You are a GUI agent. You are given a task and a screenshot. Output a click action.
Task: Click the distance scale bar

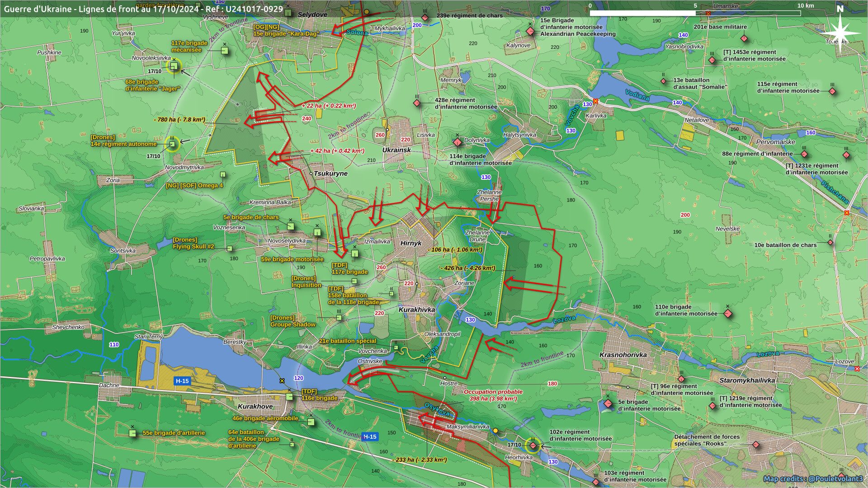695,13
